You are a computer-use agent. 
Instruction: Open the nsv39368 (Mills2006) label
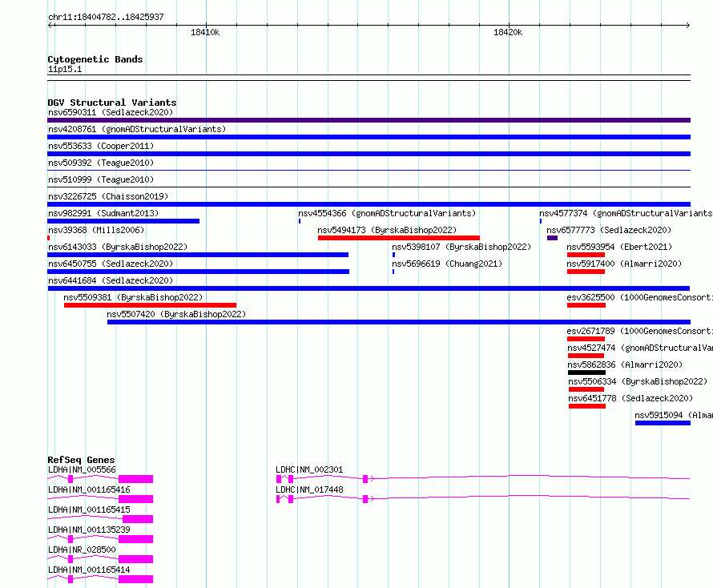point(96,230)
